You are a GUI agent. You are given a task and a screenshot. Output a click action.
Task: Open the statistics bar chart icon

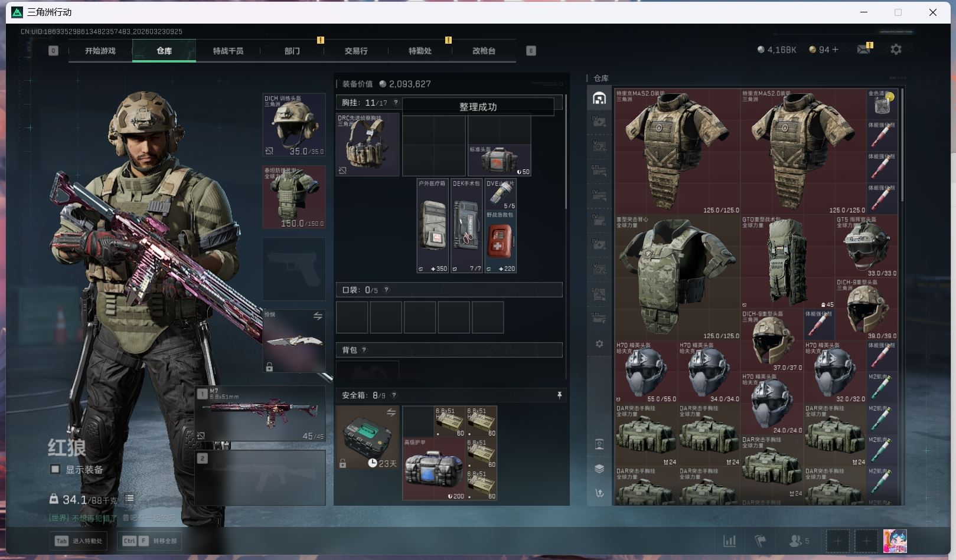point(730,541)
